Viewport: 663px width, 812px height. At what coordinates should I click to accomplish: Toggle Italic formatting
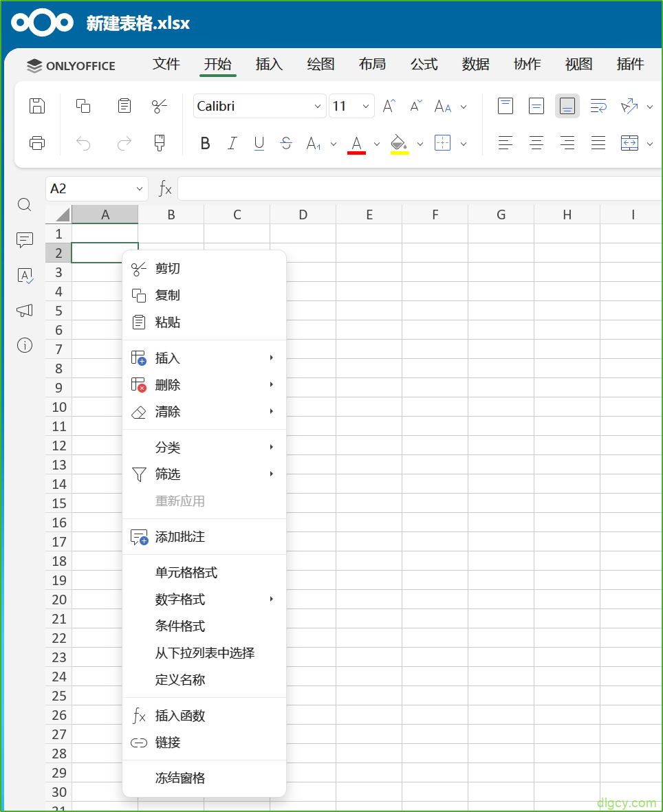232,143
